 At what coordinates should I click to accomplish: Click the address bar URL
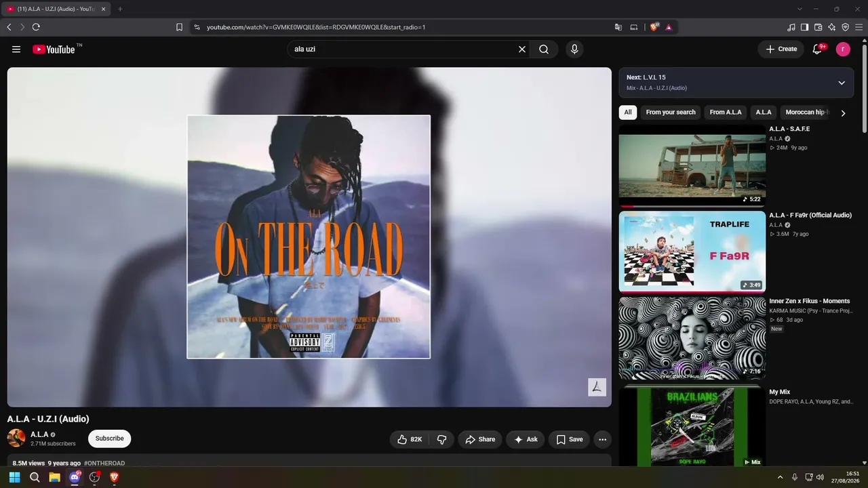pos(316,27)
